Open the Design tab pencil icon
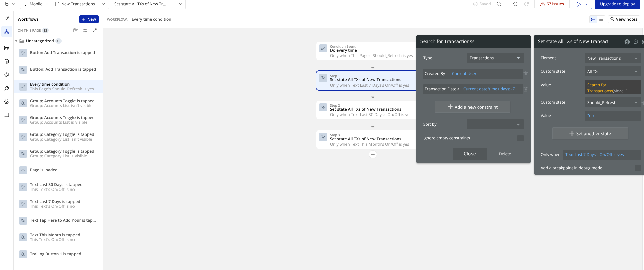Image resolution: width=644 pixels, height=270 pixels. (x=7, y=18)
